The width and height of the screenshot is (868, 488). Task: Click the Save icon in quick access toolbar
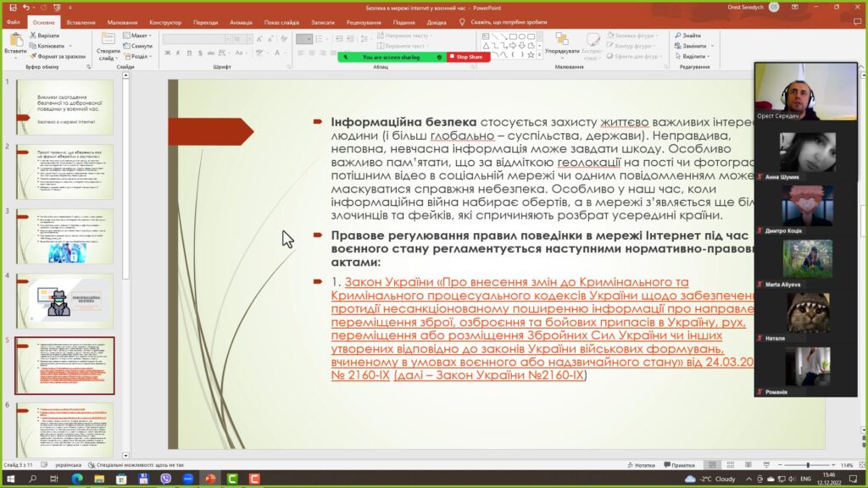click(10, 7)
